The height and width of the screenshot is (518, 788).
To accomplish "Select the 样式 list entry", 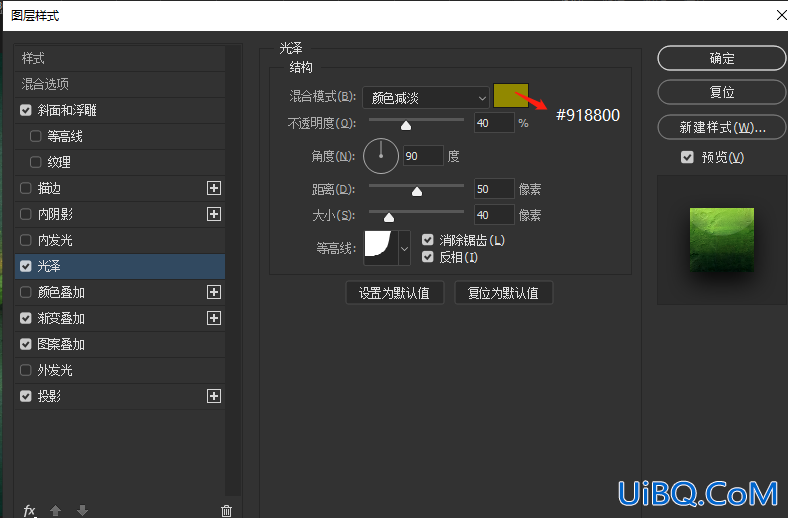I will 120,58.
